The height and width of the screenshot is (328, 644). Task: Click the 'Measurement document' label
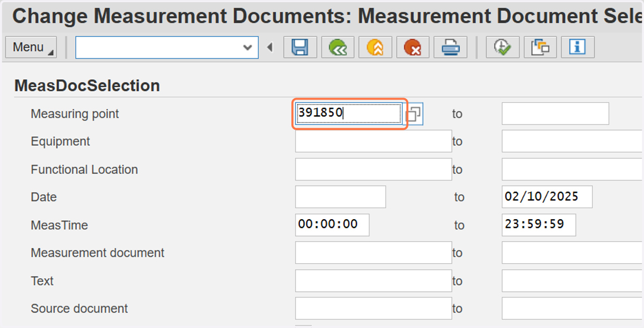click(98, 253)
